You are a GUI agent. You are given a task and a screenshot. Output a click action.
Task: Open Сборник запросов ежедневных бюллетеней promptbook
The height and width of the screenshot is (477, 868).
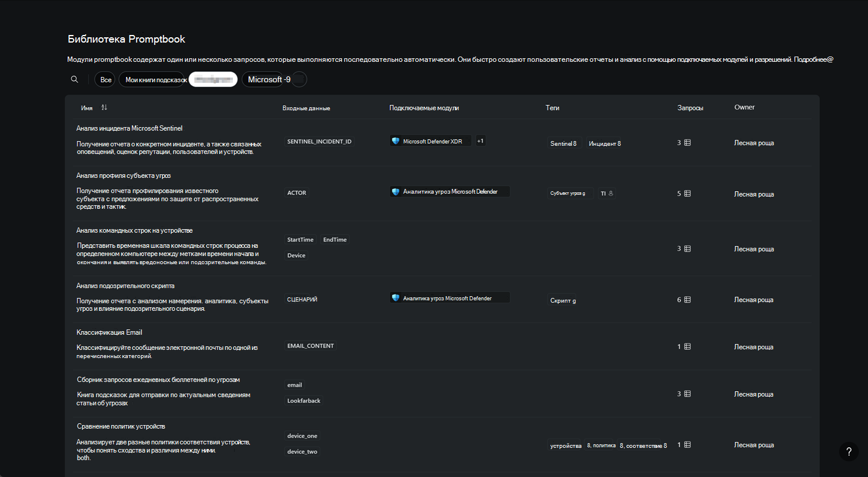(x=158, y=380)
